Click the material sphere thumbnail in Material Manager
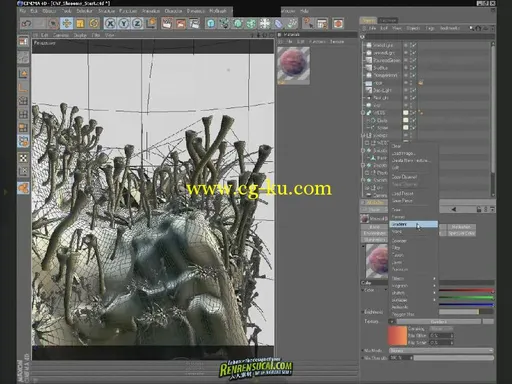 tap(293, 64)
